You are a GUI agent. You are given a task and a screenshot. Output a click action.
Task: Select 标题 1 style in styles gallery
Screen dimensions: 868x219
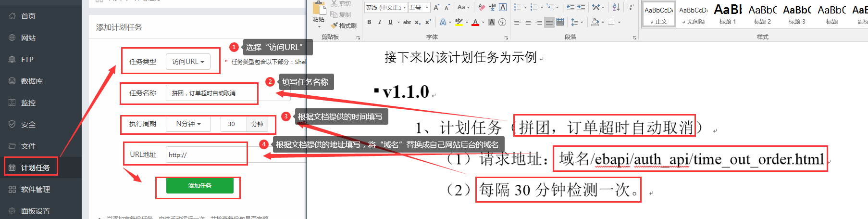pos(728,15)
